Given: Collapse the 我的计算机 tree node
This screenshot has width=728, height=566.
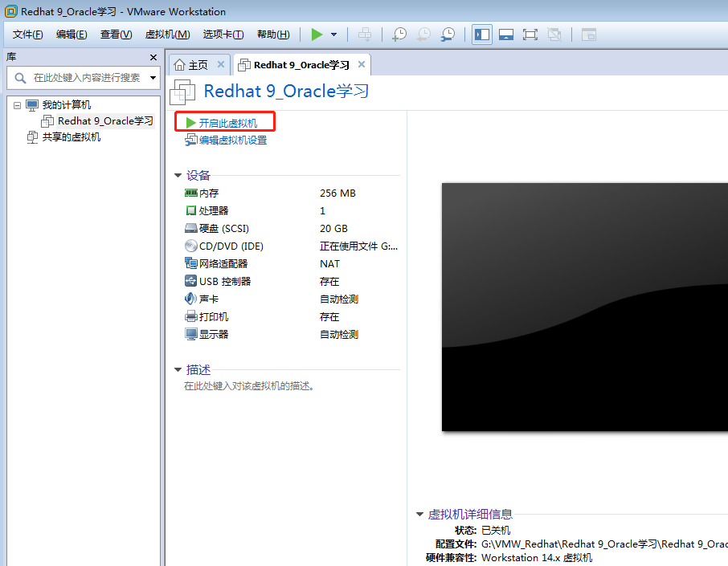Looking at the screenshot, I should point(17,105).
